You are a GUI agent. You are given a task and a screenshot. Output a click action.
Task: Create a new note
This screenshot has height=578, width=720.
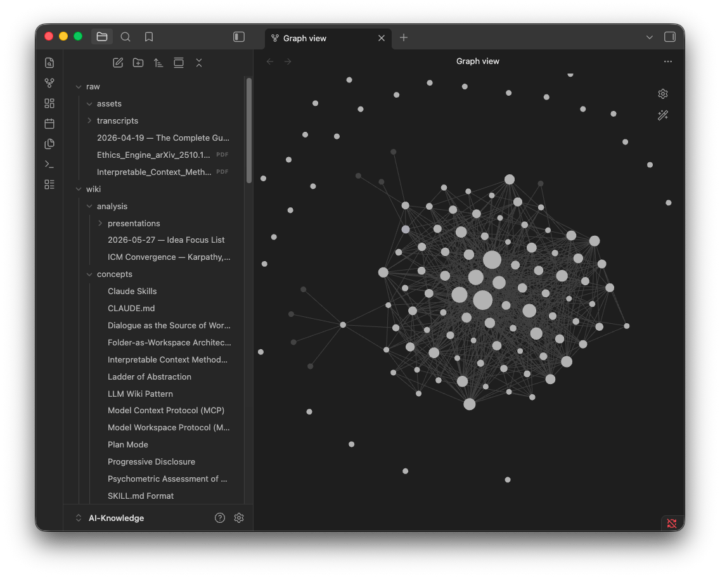(118, 63)
